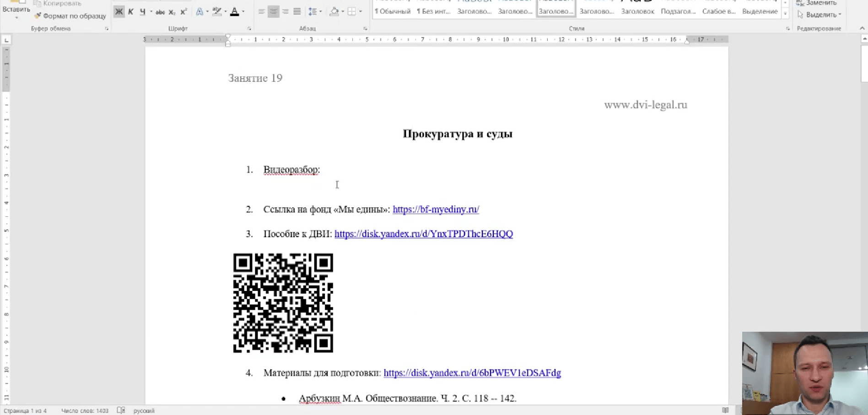This screenshot has height=415, width=868.
Task: Open the bf-myediny.ru link
Action: coord(436,210)
